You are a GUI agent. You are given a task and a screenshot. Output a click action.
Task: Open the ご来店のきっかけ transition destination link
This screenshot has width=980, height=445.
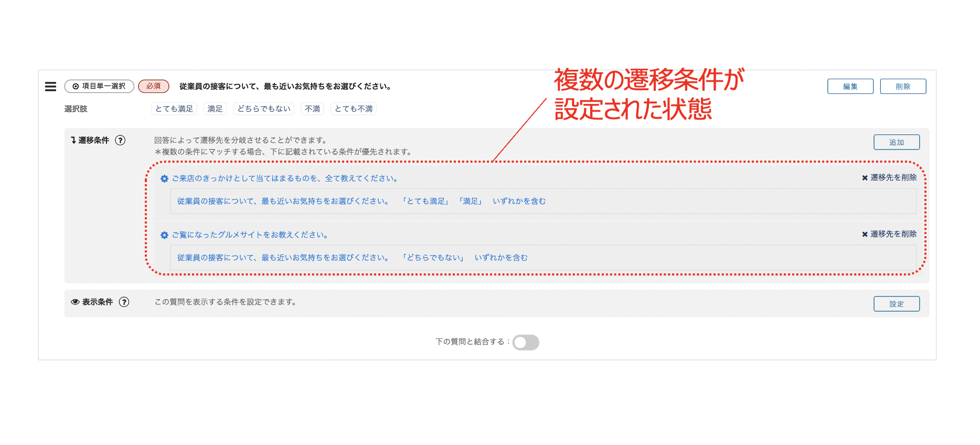tap(285, 178)
